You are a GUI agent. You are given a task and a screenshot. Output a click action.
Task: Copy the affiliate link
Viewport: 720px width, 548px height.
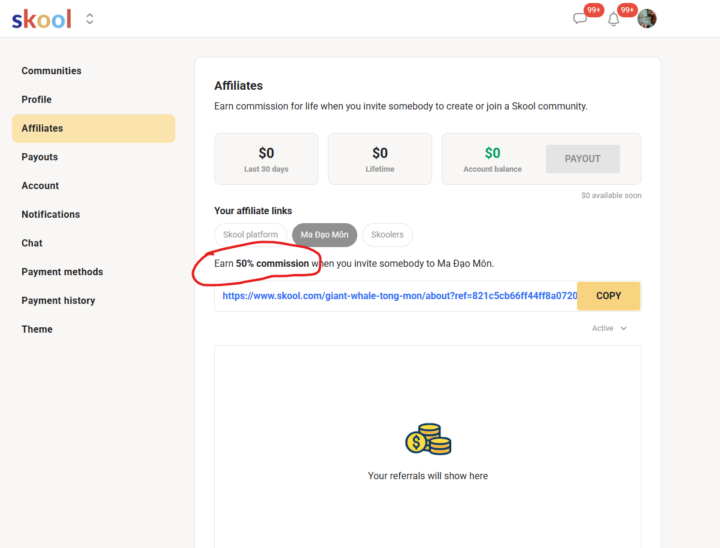coord(608,296)
